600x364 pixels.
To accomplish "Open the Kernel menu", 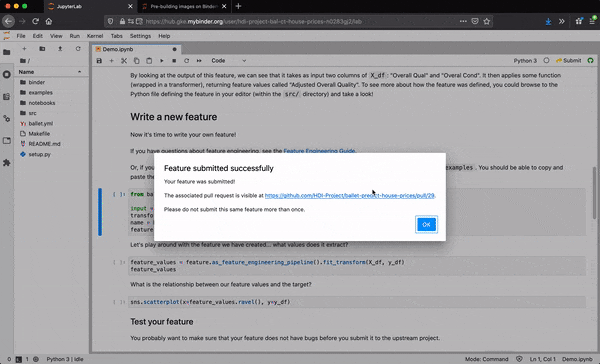I will click(95, 36).
